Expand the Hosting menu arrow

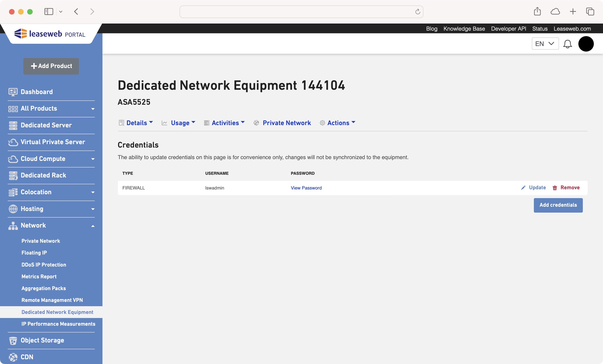tap(93, 209)
